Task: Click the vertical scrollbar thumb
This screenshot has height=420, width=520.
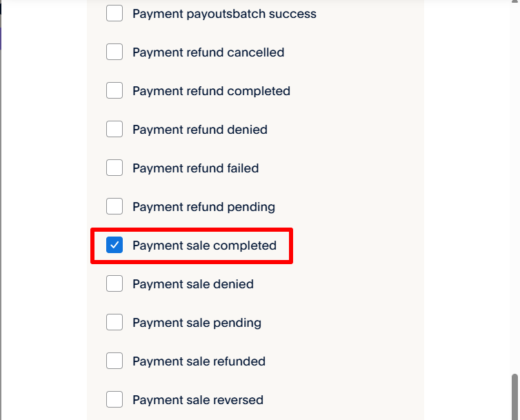Action: 514,397
